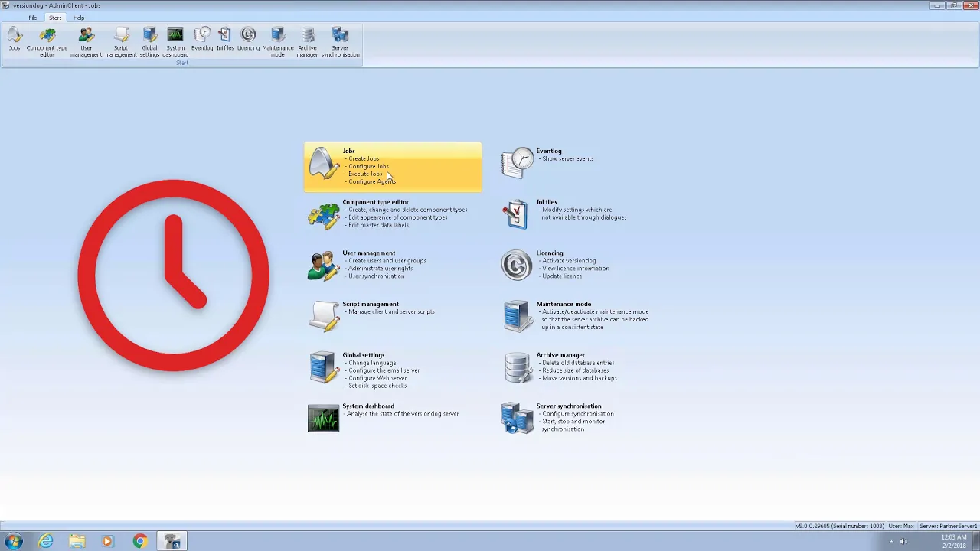This screenshot has height=551, width=980.
Task: Click the "Update licence" line
Action: 560,276
